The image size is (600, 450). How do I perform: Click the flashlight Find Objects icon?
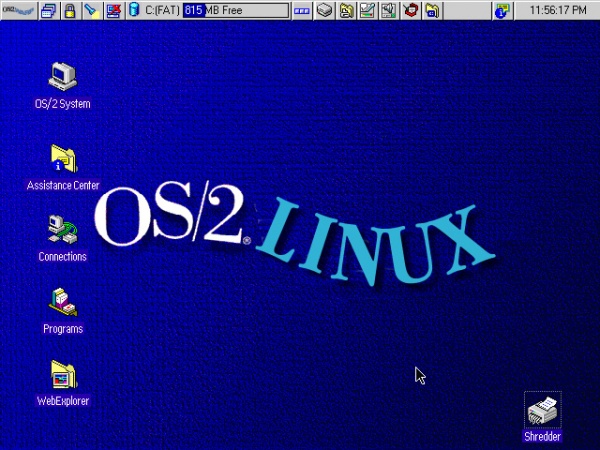(92, 10)
